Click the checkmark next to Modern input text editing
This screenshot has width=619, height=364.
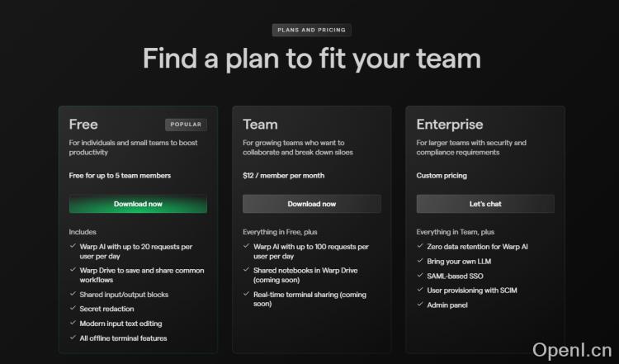coord(73,324)
